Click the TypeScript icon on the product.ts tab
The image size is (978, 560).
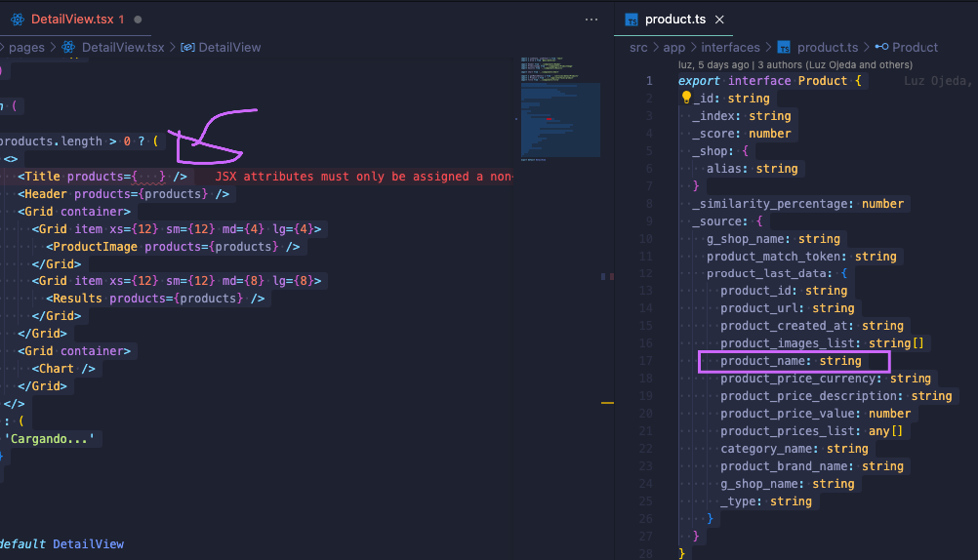[632, 20]
